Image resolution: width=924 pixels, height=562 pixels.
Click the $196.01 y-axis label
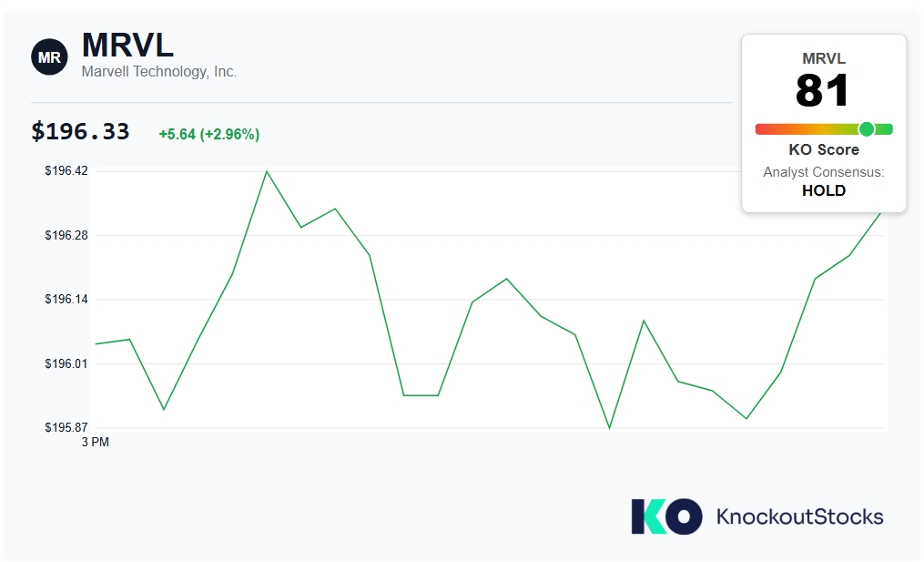(x=66, y=363)
